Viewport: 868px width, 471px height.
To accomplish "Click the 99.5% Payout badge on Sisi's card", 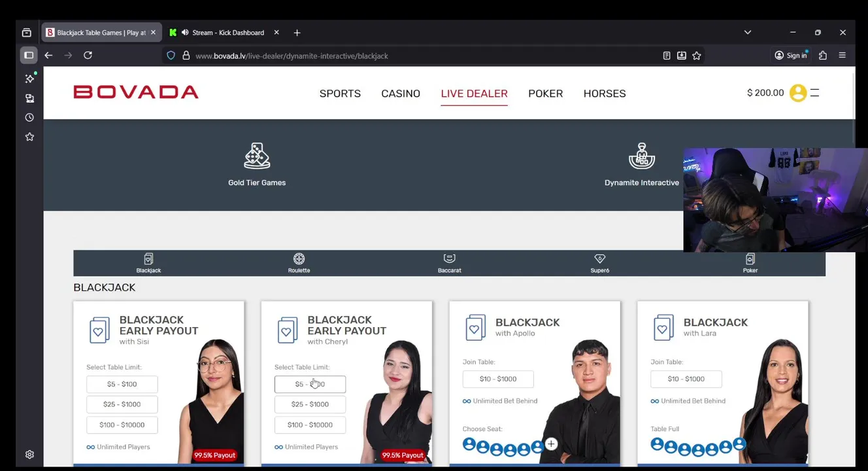I will click(214, 455).
